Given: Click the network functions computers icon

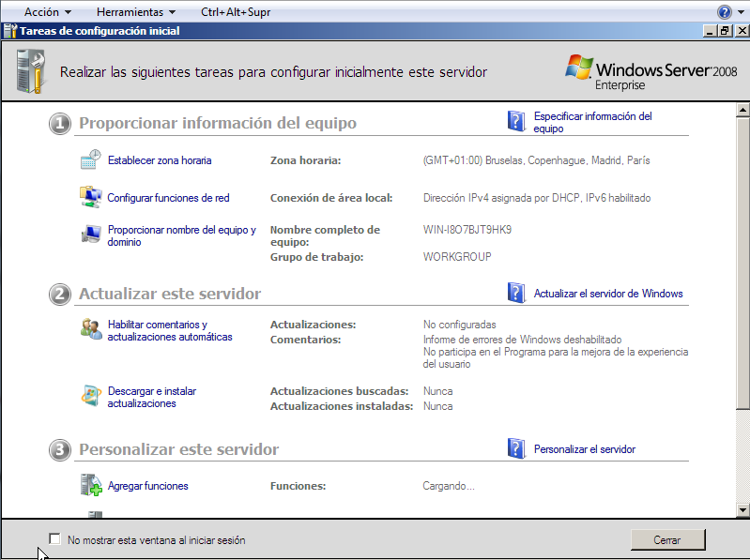Looking at the screenshot, I should 91,197.
